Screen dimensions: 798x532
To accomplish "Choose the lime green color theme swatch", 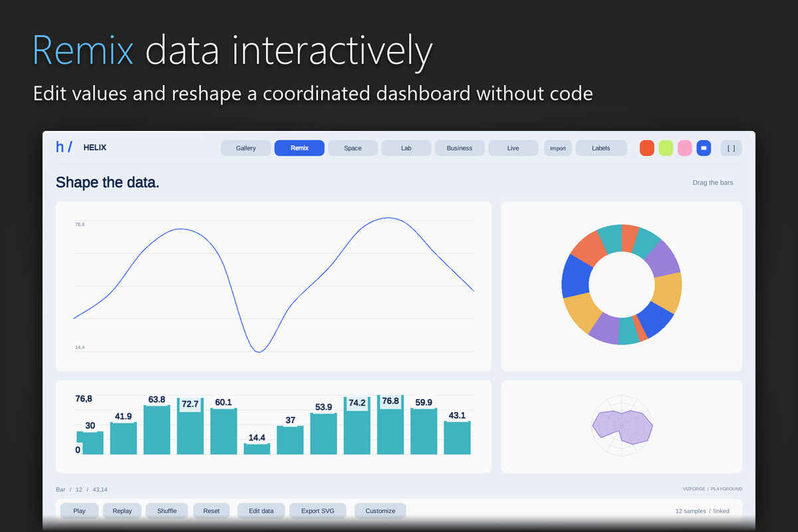I will (x=666, y=148).
